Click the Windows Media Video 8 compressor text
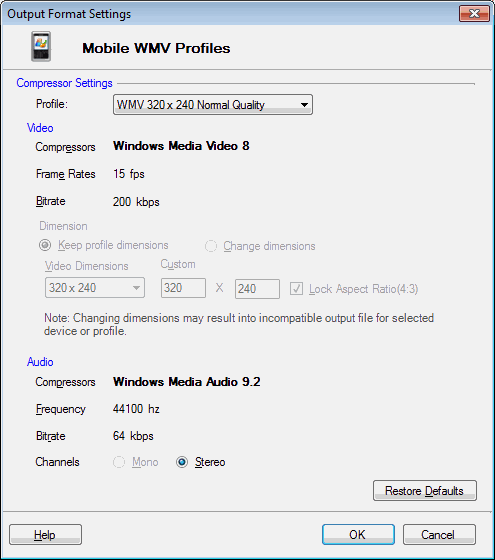The width and height of the screenshot is (495, 560). [x=181, y=146]
